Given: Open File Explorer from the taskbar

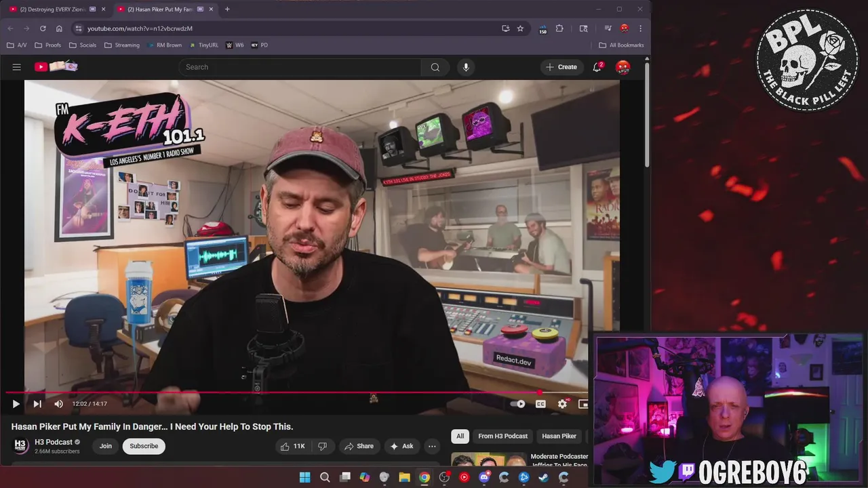Looking at the screenshot, I should (404, 477).
